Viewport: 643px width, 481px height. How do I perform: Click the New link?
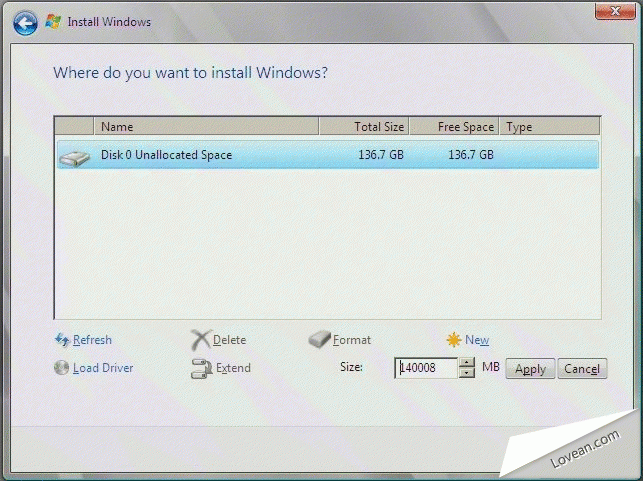pos(477,340)
